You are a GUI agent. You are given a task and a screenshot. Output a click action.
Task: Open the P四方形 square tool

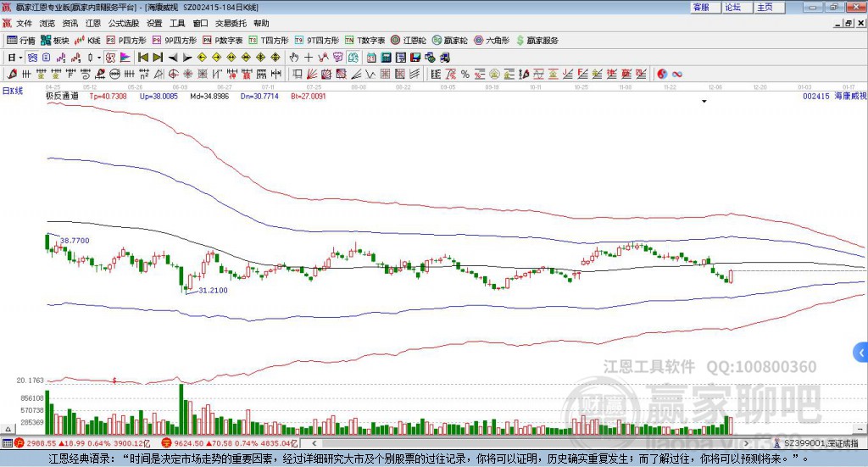click(x=127, y=41)
